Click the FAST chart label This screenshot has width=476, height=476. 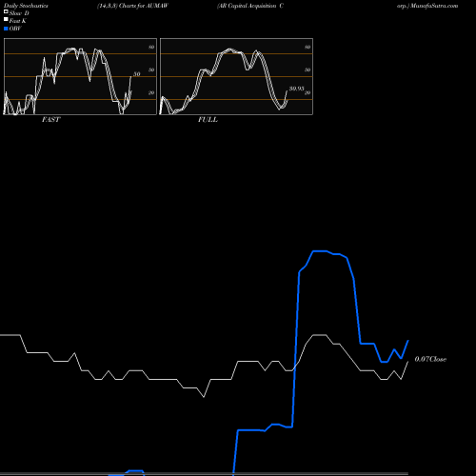[50, 120]
